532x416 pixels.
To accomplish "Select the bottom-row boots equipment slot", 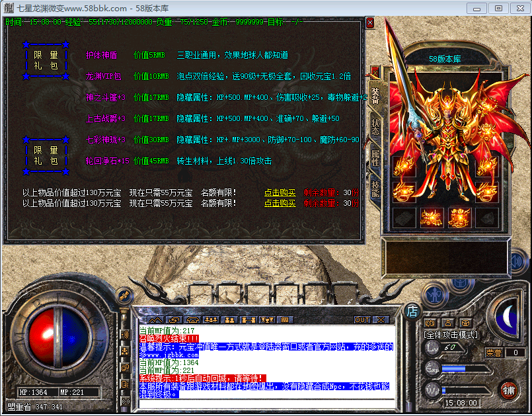I will click(459, 218).
